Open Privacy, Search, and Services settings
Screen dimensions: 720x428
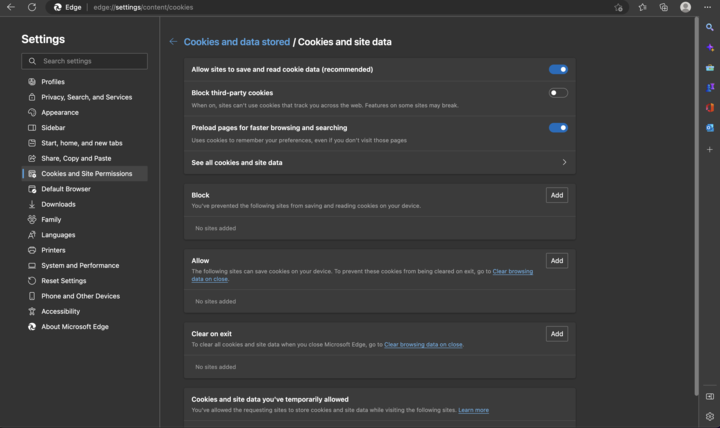pos(86,97)
